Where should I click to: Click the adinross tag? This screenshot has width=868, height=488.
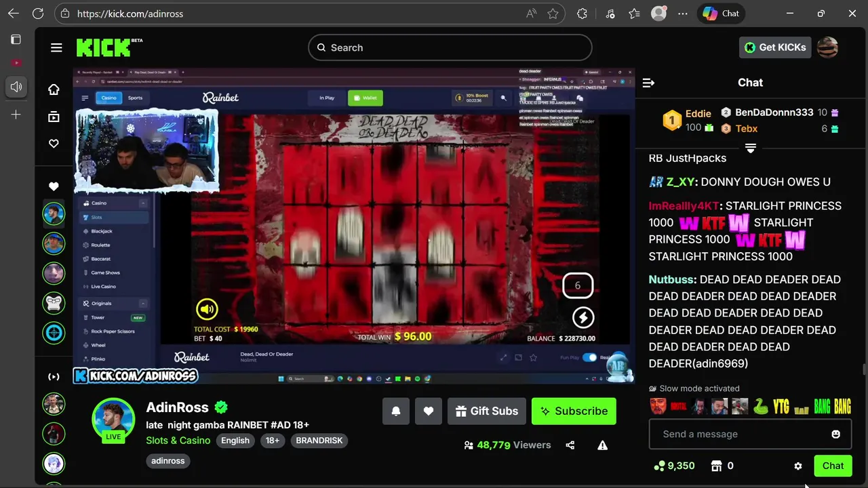[168, 461]
